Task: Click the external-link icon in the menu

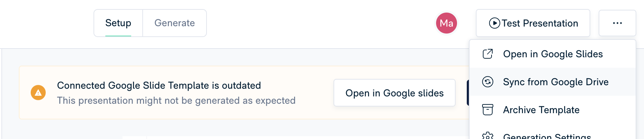Action: click(x=487, y=54)
